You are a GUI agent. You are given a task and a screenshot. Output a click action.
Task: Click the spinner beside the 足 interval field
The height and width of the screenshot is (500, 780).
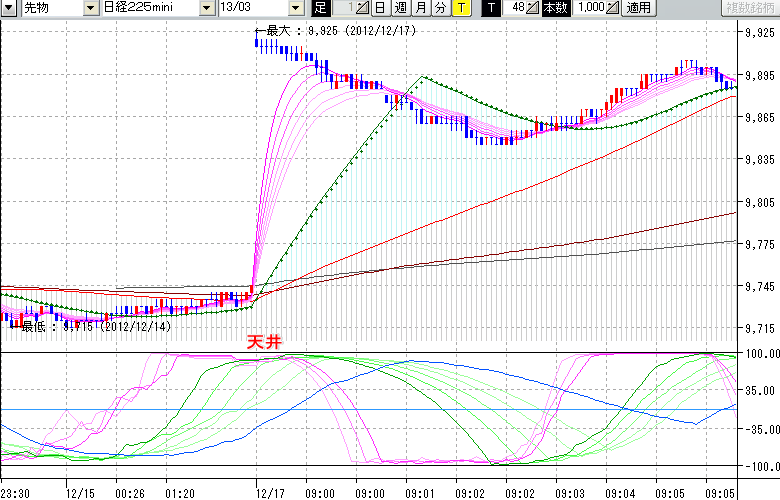coord(362,8)
